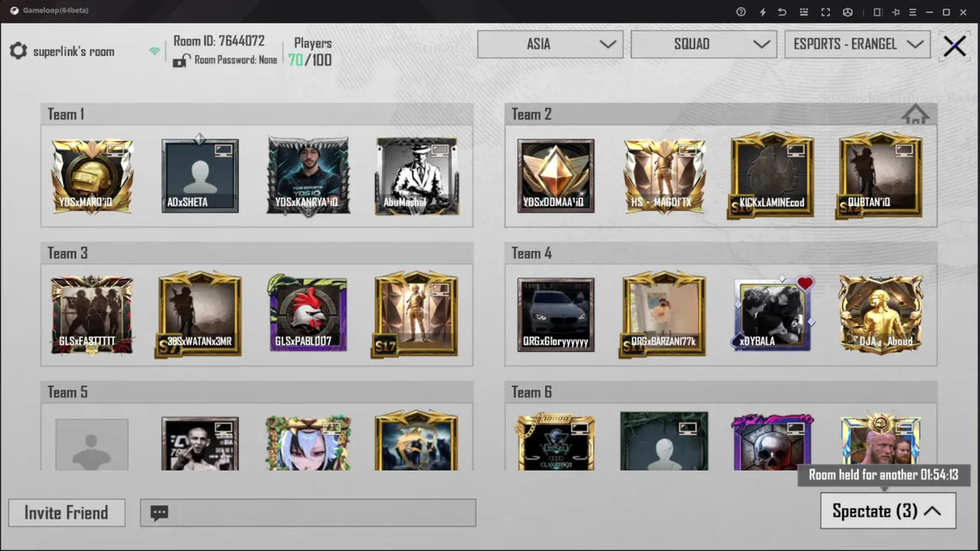Click the empty slot in Team 5
The width and height of the screenshot is (980, 551).
coord(92,444)
